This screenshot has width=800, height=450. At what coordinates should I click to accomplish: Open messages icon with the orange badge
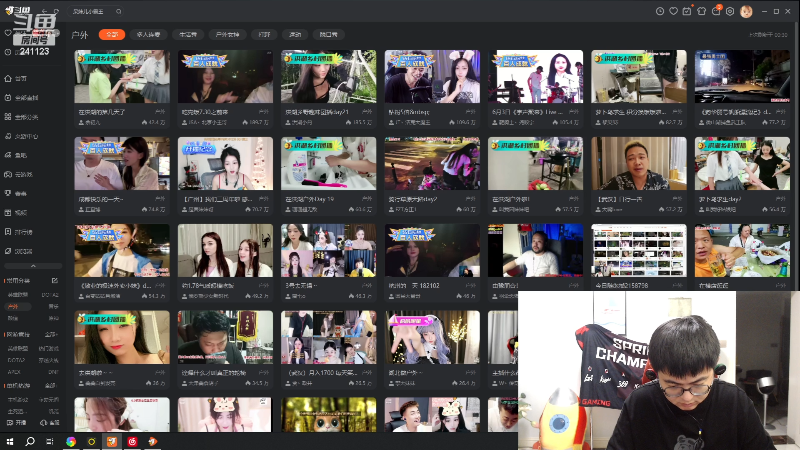click(716, 11)
